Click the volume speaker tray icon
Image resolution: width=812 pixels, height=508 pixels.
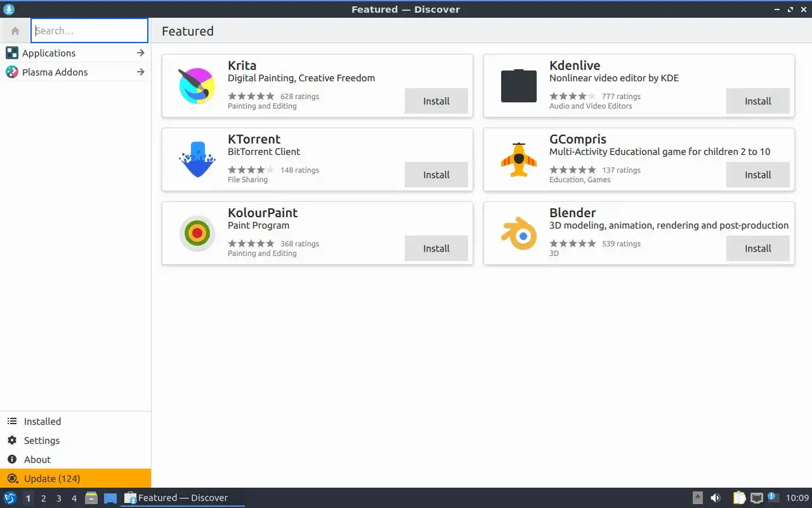[716, 498]
